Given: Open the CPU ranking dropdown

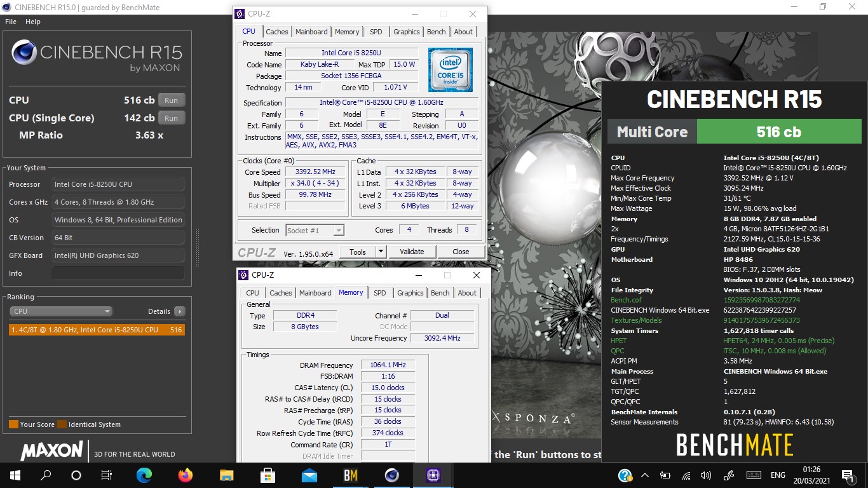Looking at the screenshot, I should (x=61, y=311).
